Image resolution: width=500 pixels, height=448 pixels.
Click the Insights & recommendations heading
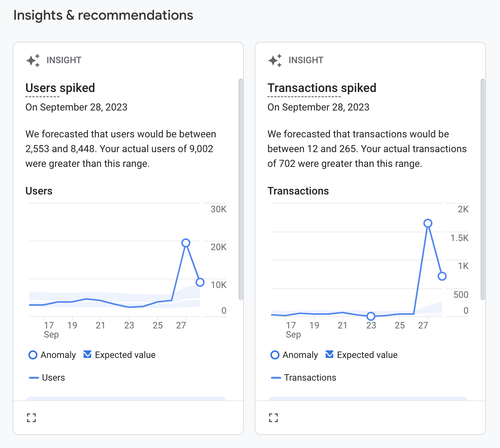click(103, 15)
